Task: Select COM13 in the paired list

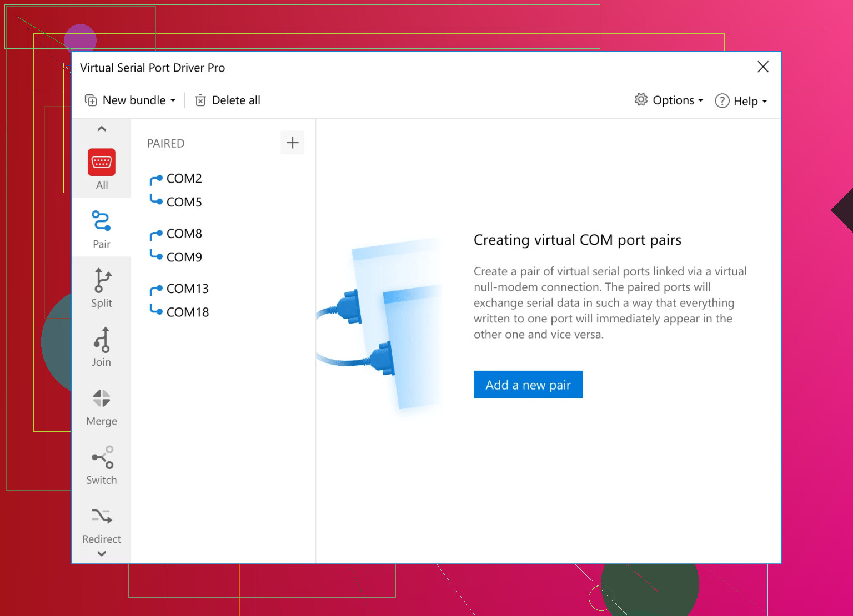Action: [188, 289]
